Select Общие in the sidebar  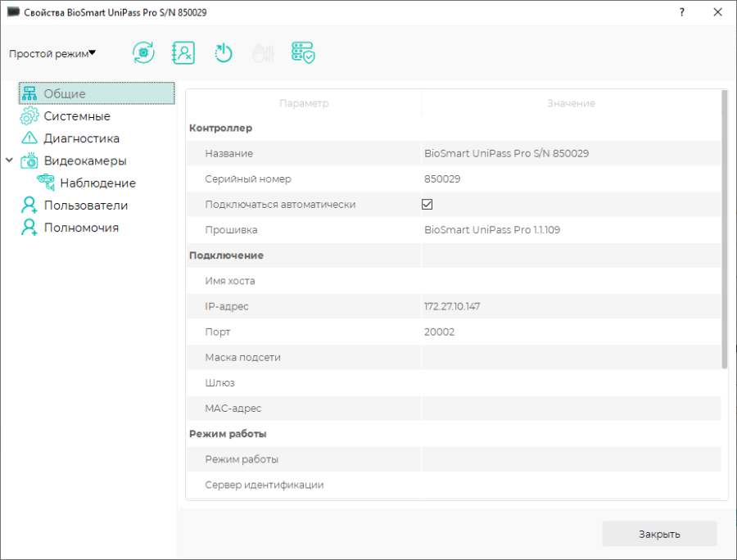pyautogui.click(x=97, y=93)
